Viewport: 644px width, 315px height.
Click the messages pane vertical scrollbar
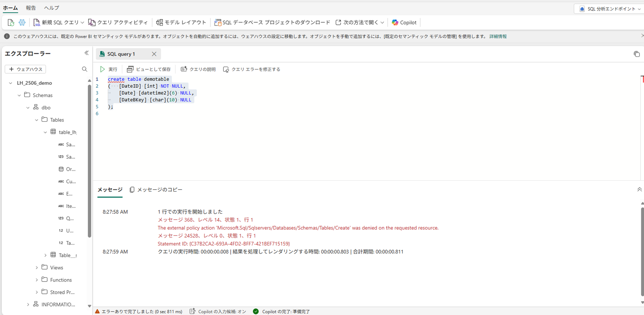642,252
